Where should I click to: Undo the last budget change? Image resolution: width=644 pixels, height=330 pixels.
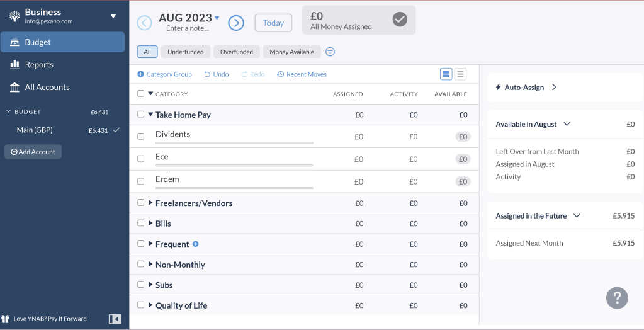tap(217, 74)
